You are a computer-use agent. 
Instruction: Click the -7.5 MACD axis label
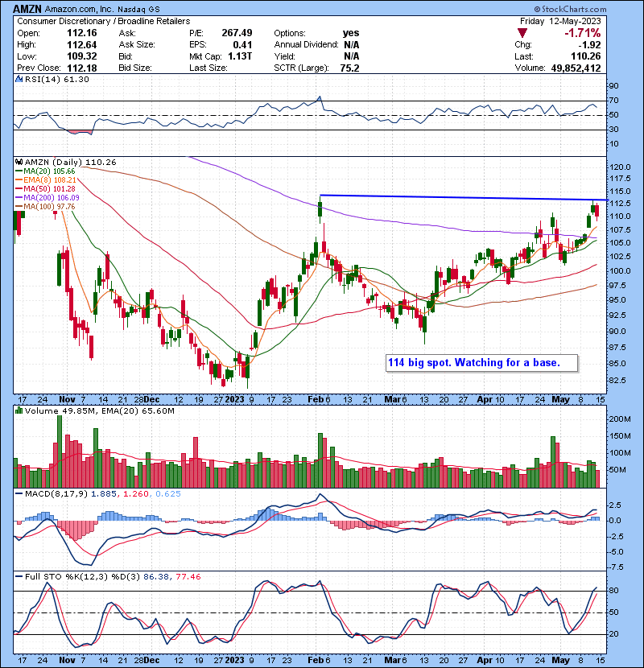pos(616,567)
